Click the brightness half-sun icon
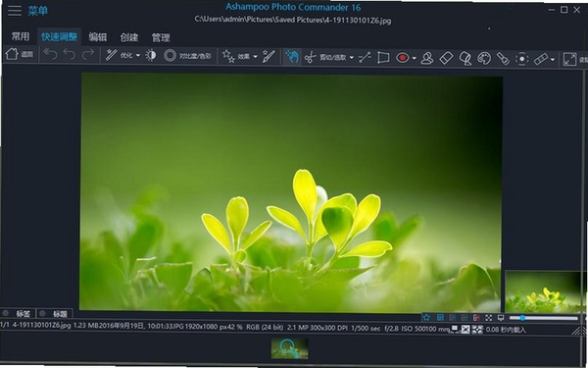Viewport: 588px width, 368px height. tap(151, 56)
